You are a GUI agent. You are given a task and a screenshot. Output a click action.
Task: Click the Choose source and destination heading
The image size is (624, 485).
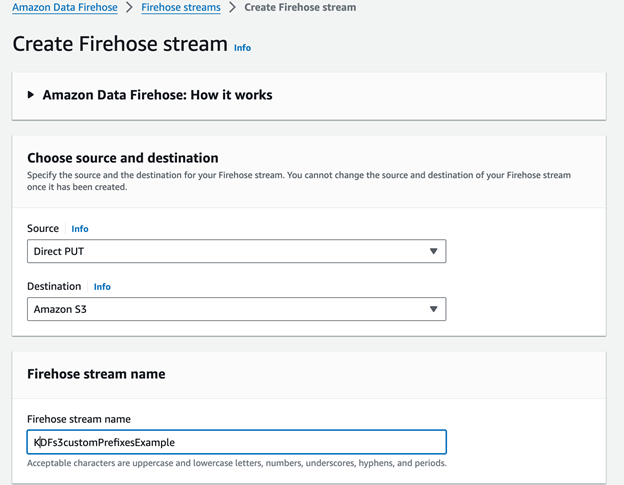click(x=122, y=158)
